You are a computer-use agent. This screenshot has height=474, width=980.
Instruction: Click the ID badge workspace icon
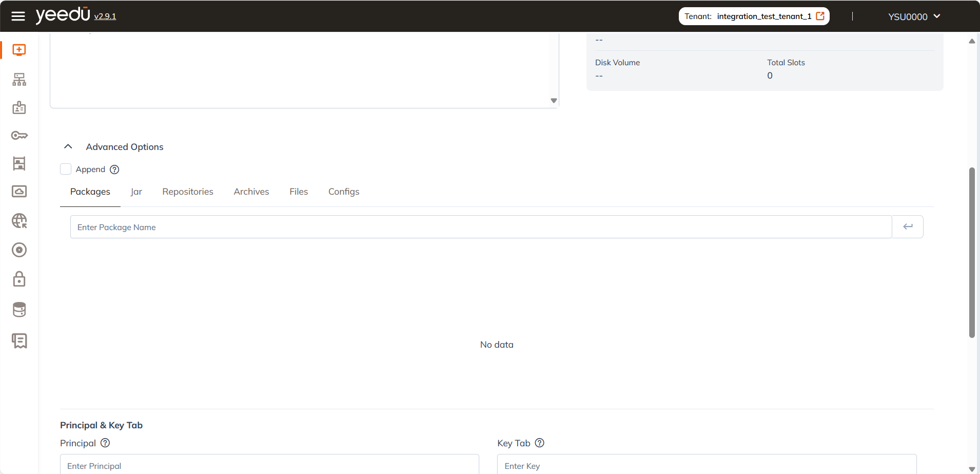18,107
